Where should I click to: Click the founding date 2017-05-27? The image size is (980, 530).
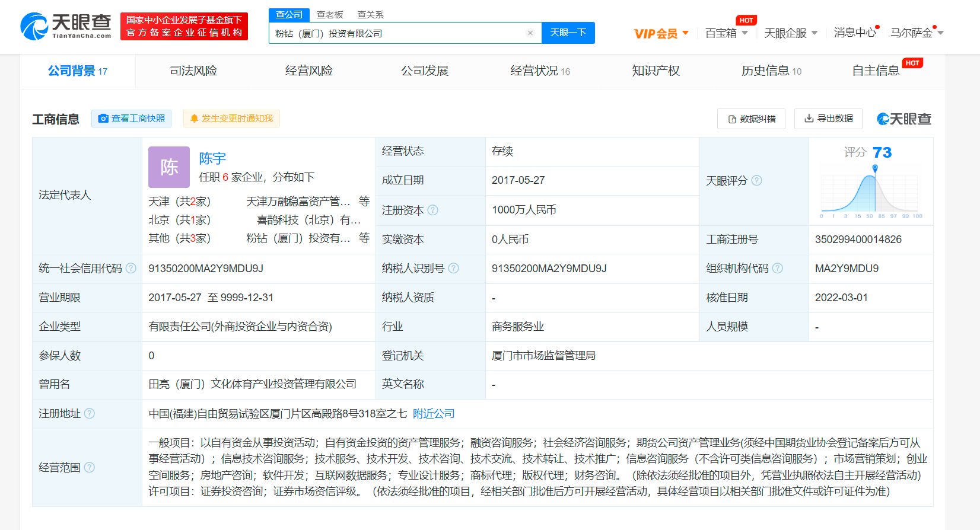518,180
